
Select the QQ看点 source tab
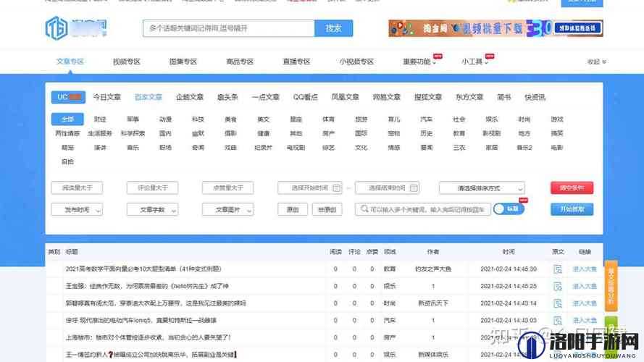pyautogui.click(x=305, y=97)
